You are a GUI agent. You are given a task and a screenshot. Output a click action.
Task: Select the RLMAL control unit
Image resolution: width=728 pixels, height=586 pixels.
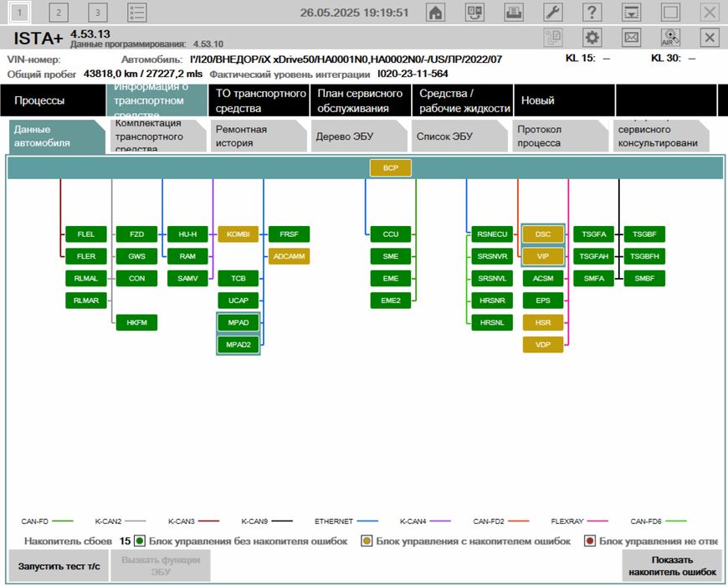pyautogui.click(x=86, y=278)
